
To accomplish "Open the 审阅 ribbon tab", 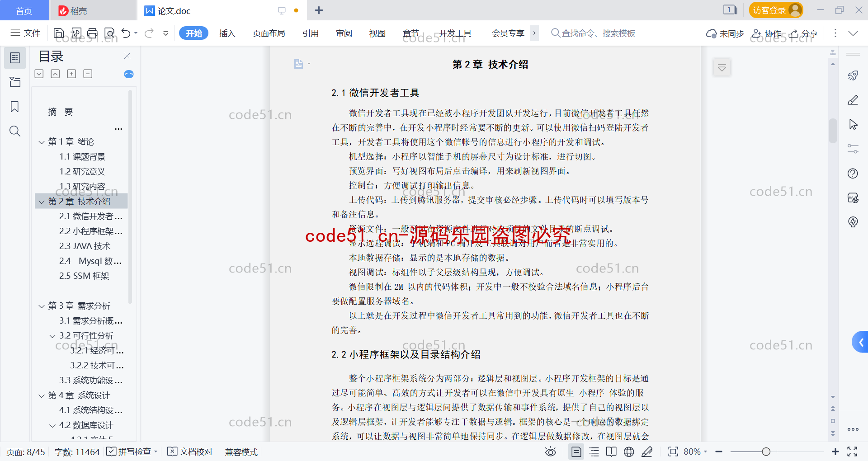I will pyautogui.click(x=344, y=33).
